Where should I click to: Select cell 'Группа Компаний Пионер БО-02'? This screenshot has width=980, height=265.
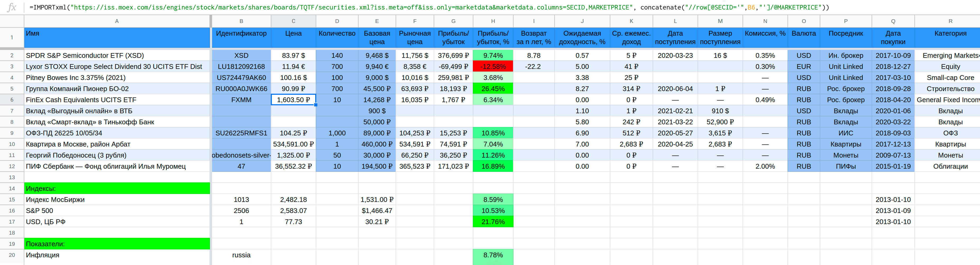tap(117, 89)
